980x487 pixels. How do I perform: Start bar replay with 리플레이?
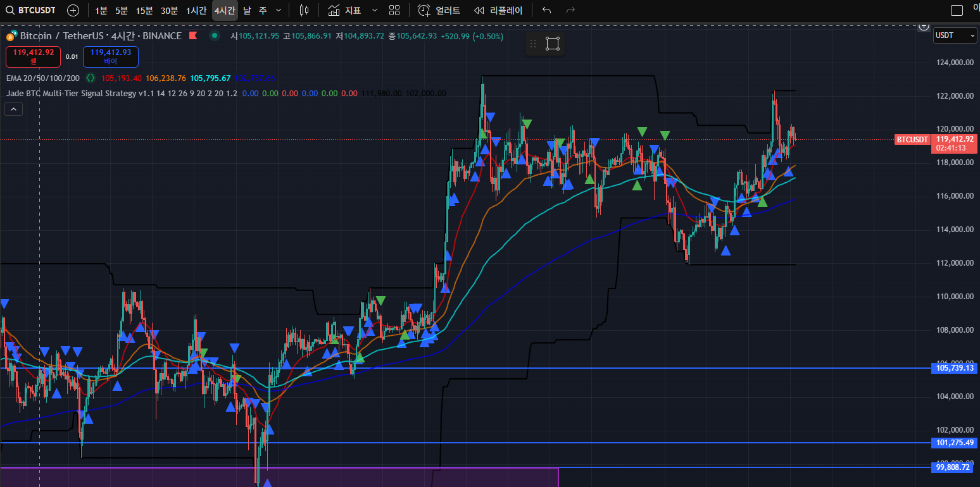(498, 10)
